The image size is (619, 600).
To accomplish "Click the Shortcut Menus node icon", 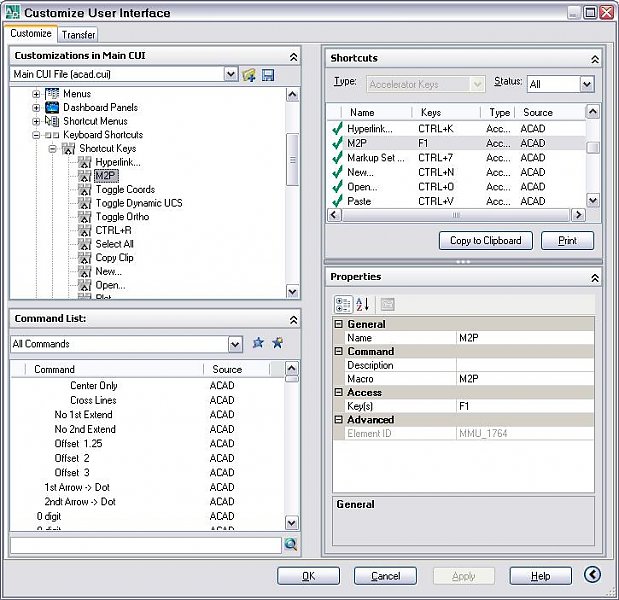I will [x=52, y=121].
